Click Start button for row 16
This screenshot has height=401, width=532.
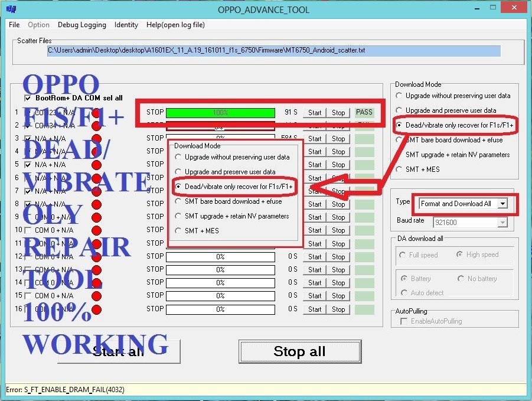click(x=315, y=309)
